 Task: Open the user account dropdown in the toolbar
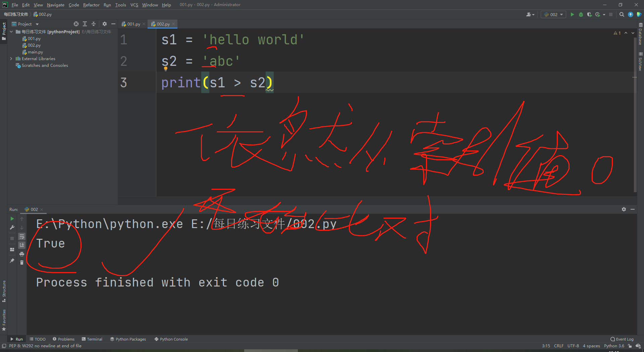pyautogui.click(x=530, y=14)
